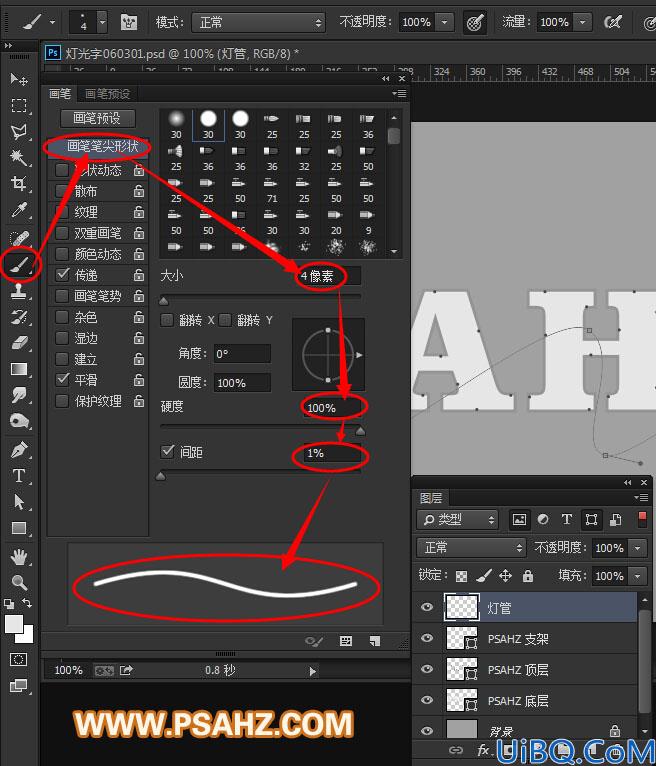The height and width of the screenshot is (766, 656).
Task: Check the 翻转 X checkbox
Action: click(x=167, y=320)
